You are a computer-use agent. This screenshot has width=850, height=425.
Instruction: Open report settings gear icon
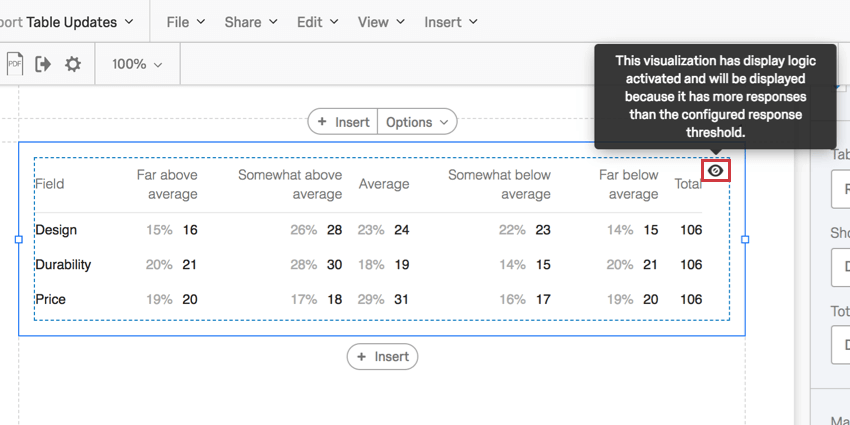[73, 64]
